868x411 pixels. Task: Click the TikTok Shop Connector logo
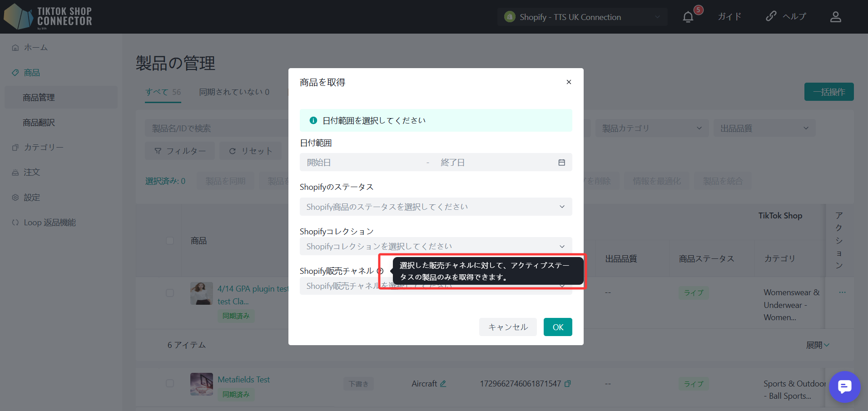pyautogui.click(x=48, y=17)
